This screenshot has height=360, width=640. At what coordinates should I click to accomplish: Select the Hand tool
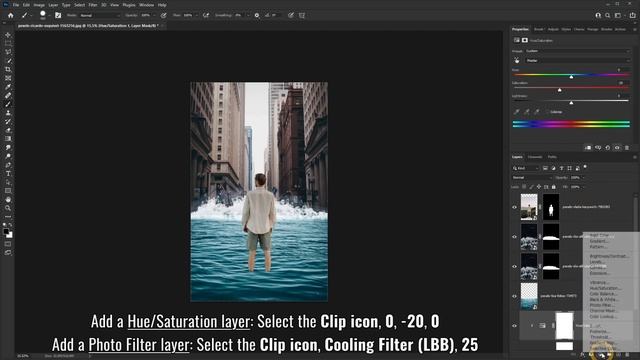pos(8,200)
